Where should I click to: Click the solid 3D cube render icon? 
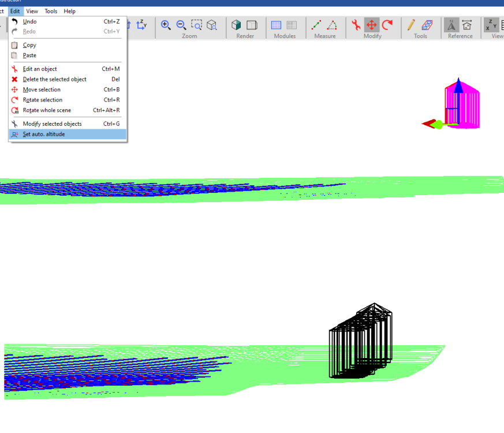[236, 25]
